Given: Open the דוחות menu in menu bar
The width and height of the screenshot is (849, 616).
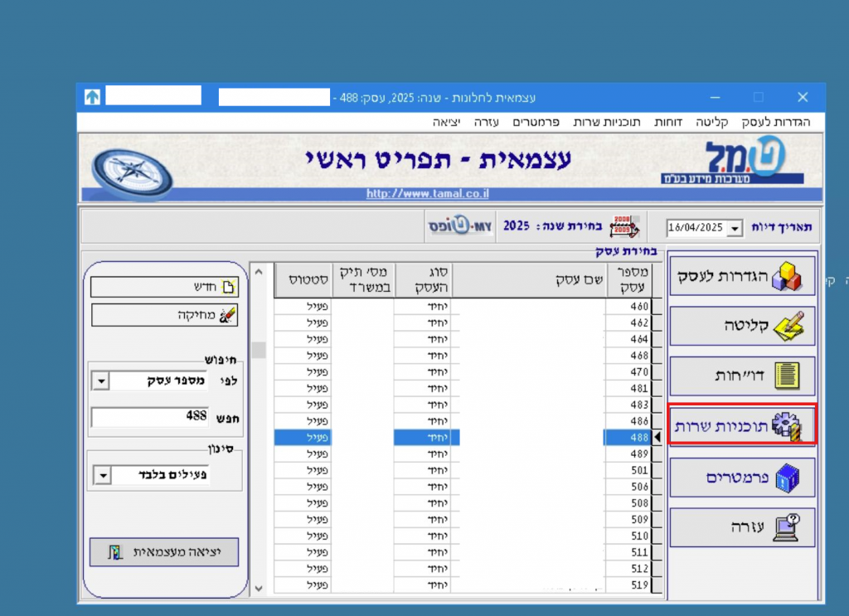Looking at the screenshot, I should tap(668, 122).
